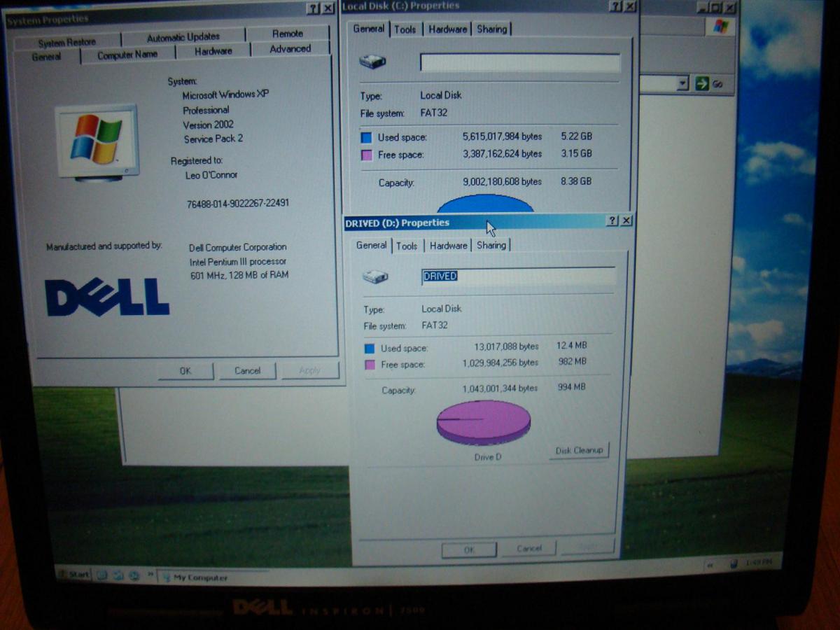The width and height of the screenshot is (840, 630).
Task: Open the Start menu
Action: 74,575
